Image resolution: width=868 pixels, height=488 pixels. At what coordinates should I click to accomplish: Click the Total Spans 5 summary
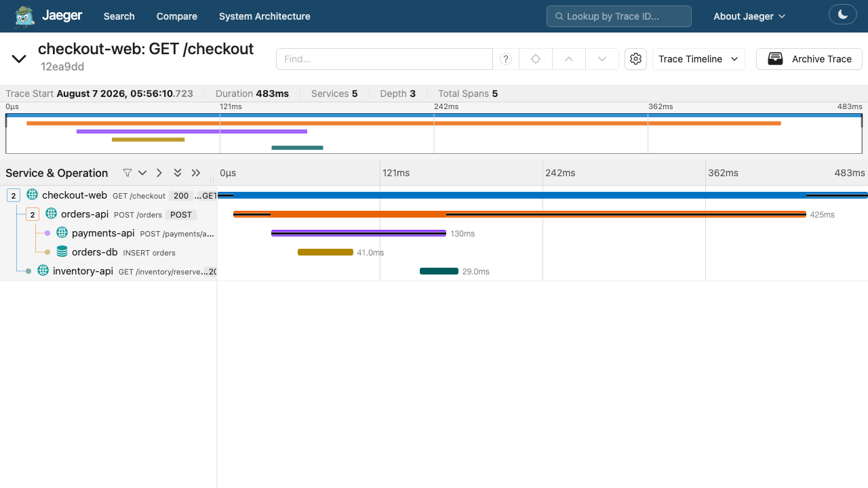click(468, 94)
